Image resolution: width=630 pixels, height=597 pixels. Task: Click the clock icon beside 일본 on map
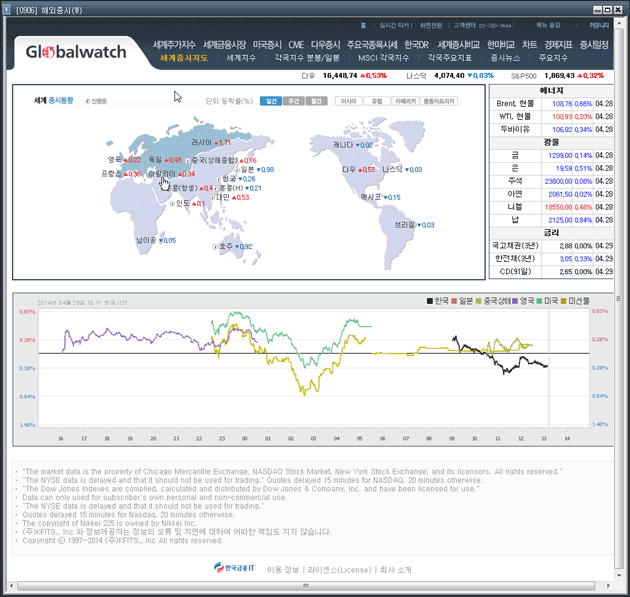coord(237,170)
